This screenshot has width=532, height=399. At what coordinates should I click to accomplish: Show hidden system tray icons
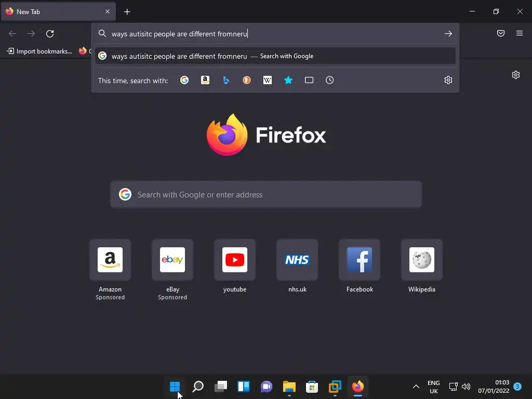pos(416,387)
